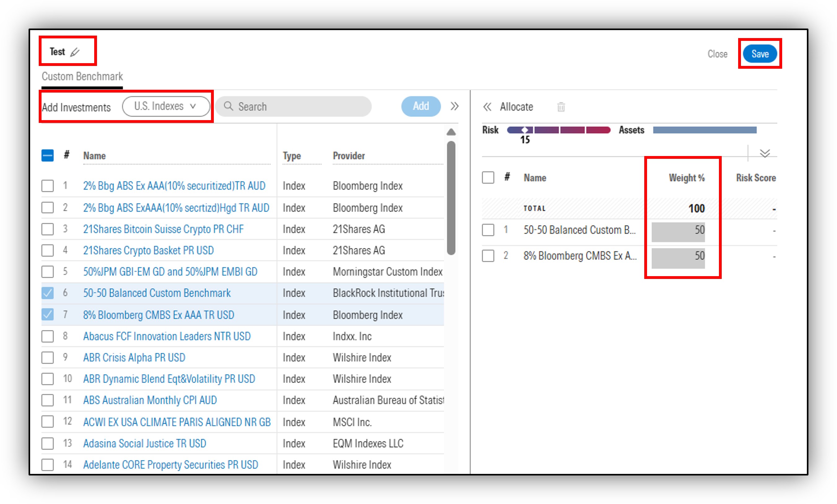Click the trash delete icon beside Allocate
The height and width of the screenshot is (504, 837).
coord(561,107)
